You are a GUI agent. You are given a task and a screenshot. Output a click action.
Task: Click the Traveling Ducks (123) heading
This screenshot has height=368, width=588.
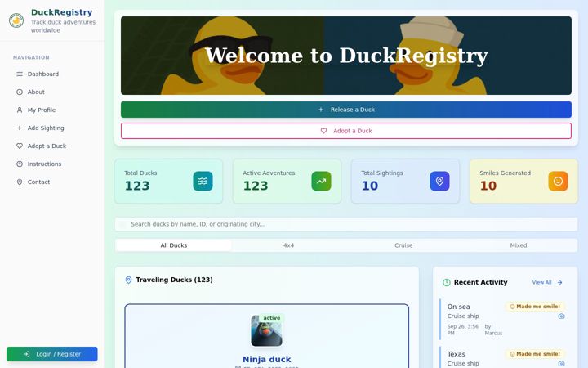175,280
